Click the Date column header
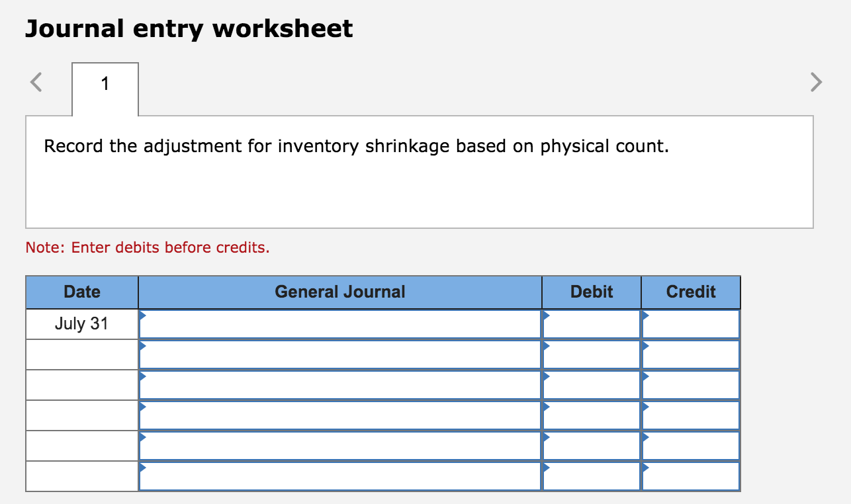 [x=81, y=292]
